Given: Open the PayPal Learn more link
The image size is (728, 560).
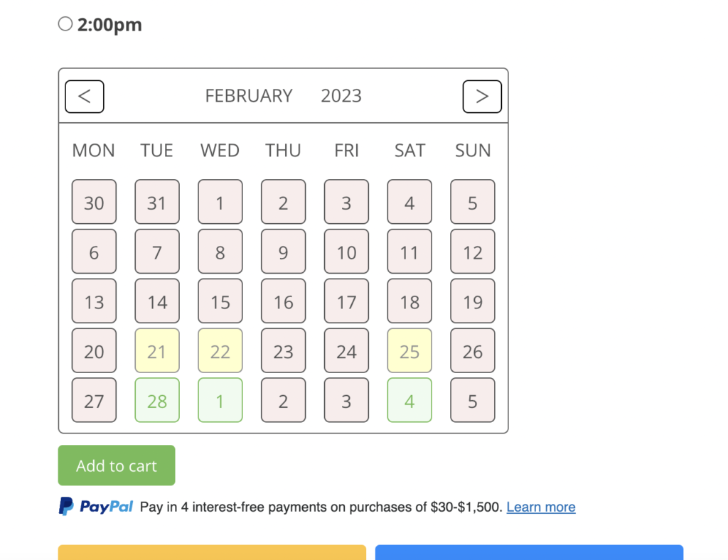Looking at the screenshot, I should click(541, 507).
